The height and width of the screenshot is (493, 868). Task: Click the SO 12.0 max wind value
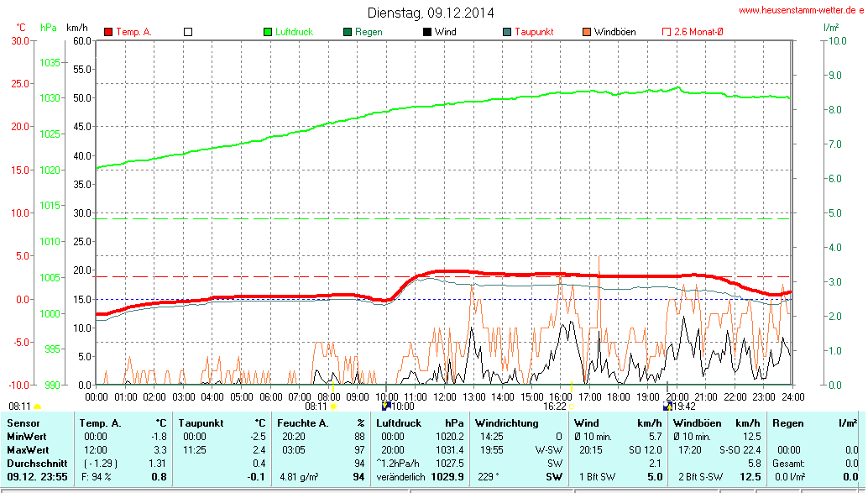click(x=646, y=450)
